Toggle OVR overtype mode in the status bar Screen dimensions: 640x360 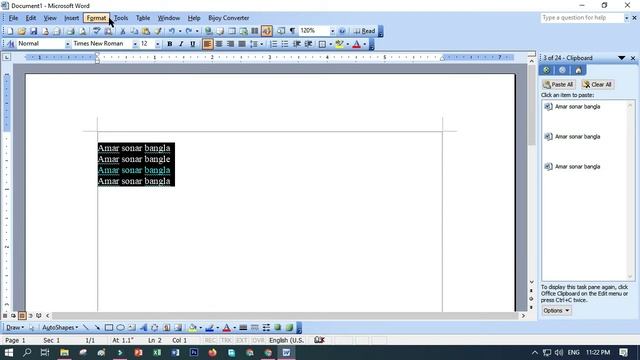pos(258,340)
